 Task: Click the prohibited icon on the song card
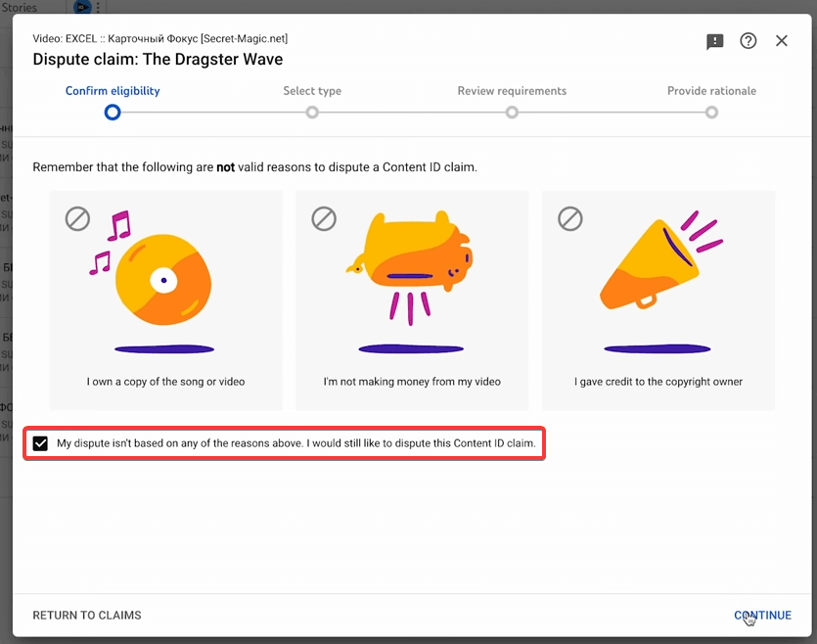pos(77,219)
